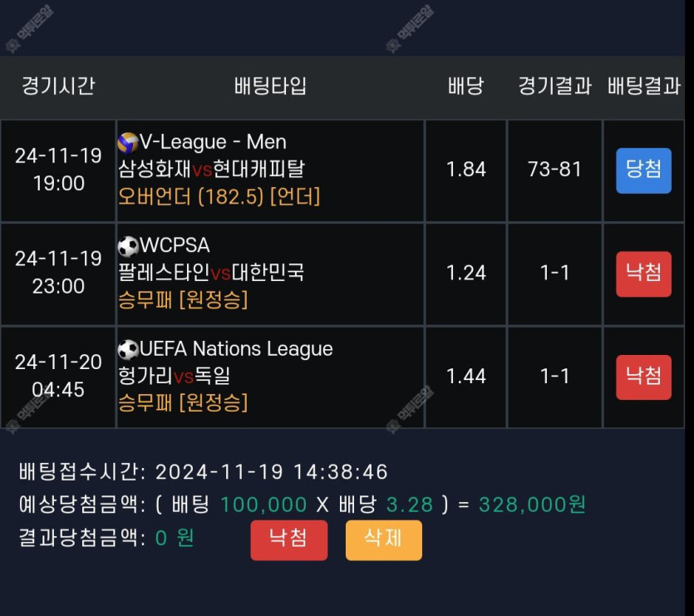Select the 경기시간 column header
The width and height of the screenshot is (694, 616).
(x=58, y=86)
